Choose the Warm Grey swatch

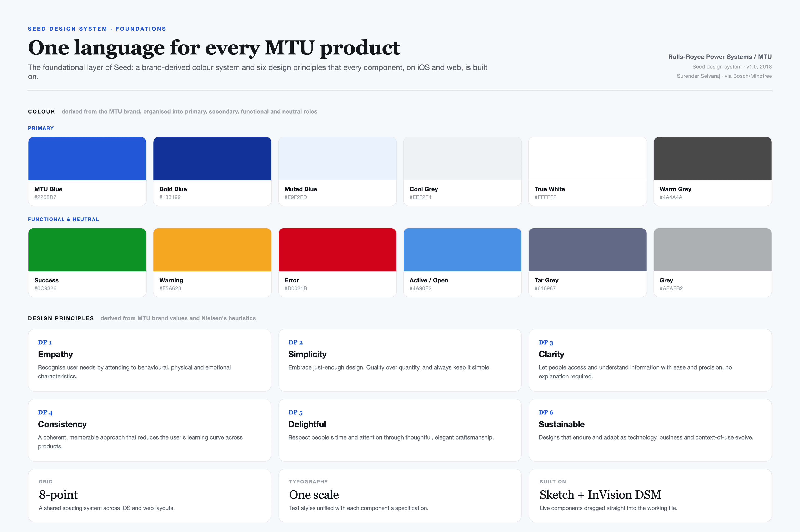(x=712, y=159)
